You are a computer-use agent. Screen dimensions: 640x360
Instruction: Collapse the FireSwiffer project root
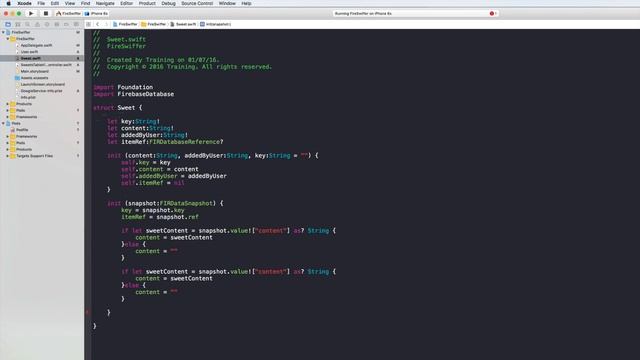click(3, 32)
